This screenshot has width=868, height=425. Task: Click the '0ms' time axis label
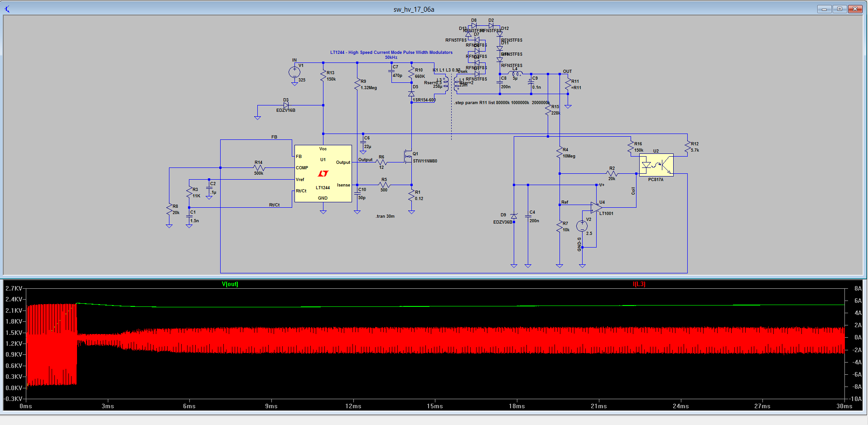[26, 406]
